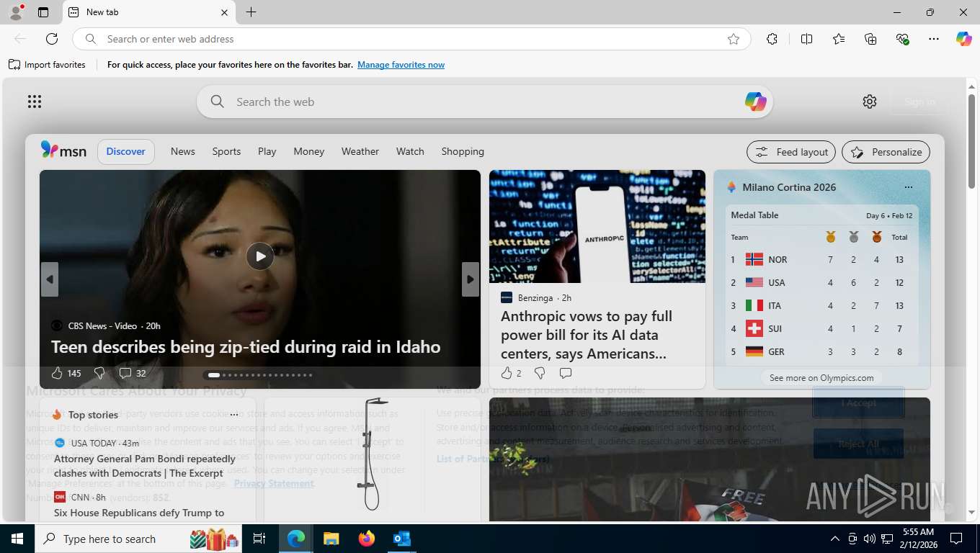Open Settings and more ellipsis menu
Viewport: 980px width, 553px height.
click(x=934, y=39)
